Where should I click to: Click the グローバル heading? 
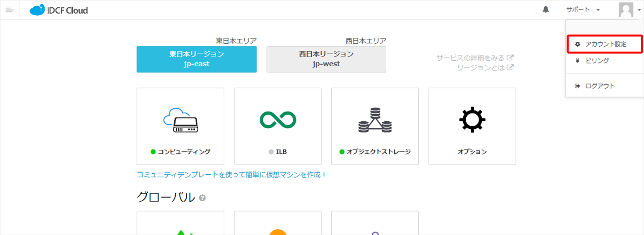click(165, 197)
